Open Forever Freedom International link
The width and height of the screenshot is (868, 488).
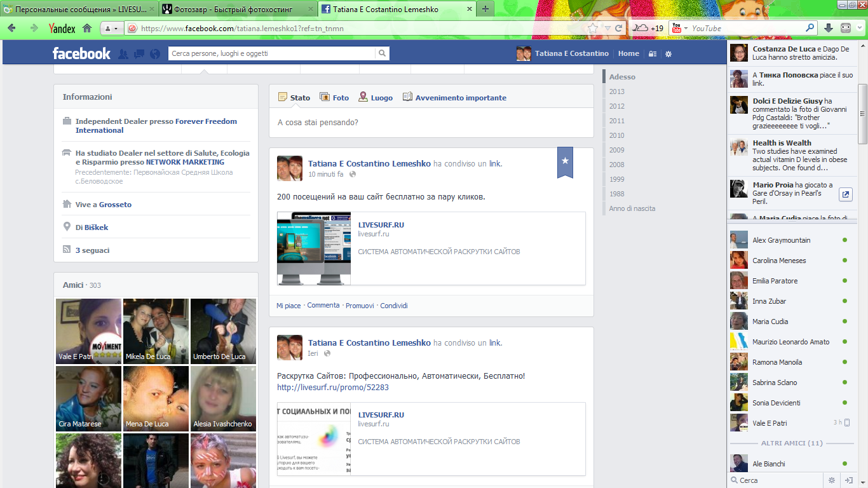tap(156, 126)
